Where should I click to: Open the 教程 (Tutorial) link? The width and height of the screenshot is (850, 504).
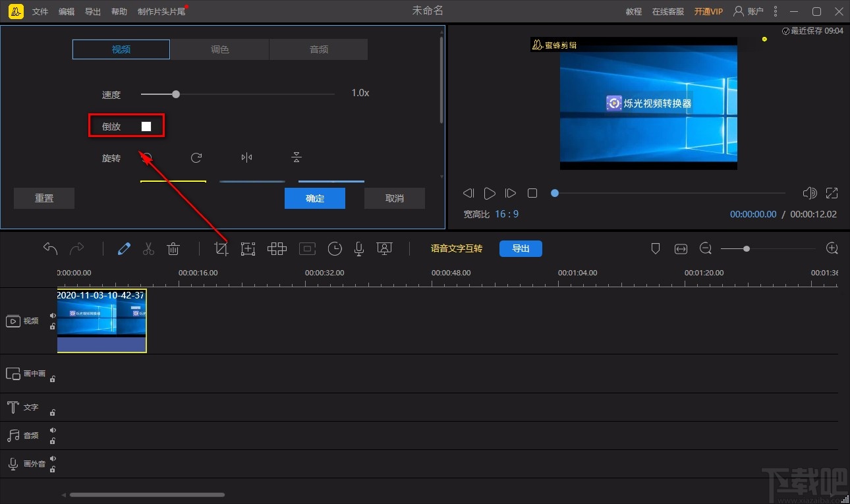634,12
